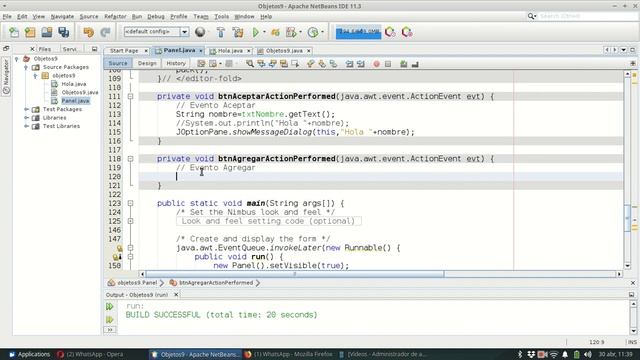
Task: Collapse btnAceptarActionPerformed code fold at line 111
Action: coord(130,97)
